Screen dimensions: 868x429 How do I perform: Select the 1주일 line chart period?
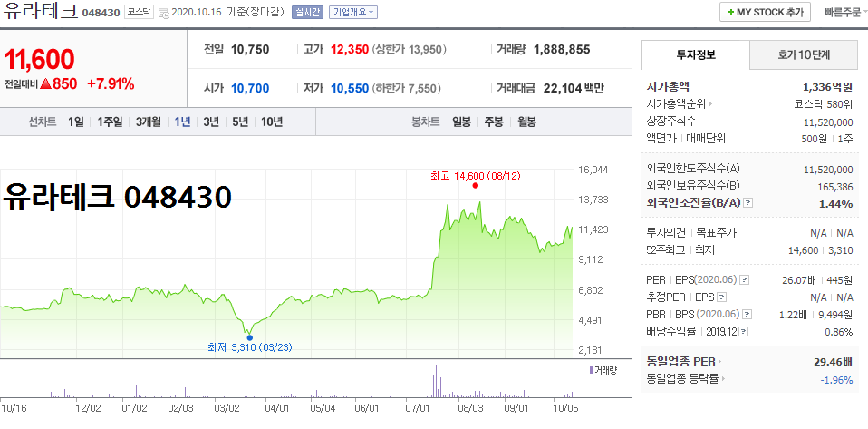pyautogui.click(x=110, y=122)
